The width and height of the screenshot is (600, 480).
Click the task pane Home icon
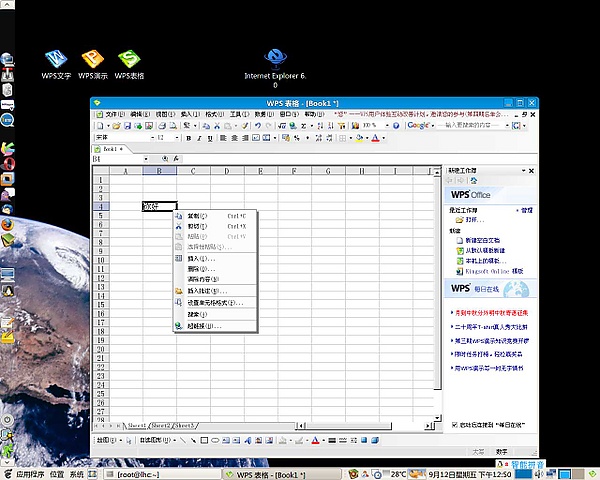474,180
